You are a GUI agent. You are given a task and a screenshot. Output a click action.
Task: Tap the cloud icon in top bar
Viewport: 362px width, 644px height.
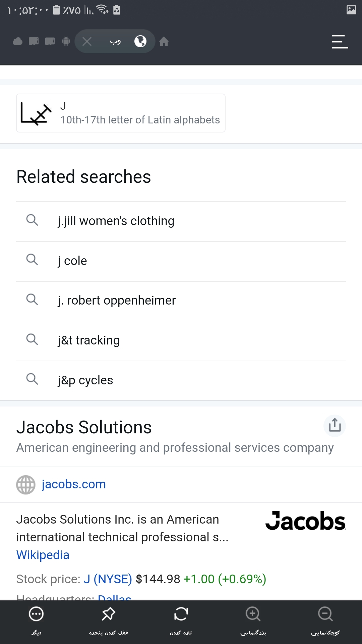(17, 42)
